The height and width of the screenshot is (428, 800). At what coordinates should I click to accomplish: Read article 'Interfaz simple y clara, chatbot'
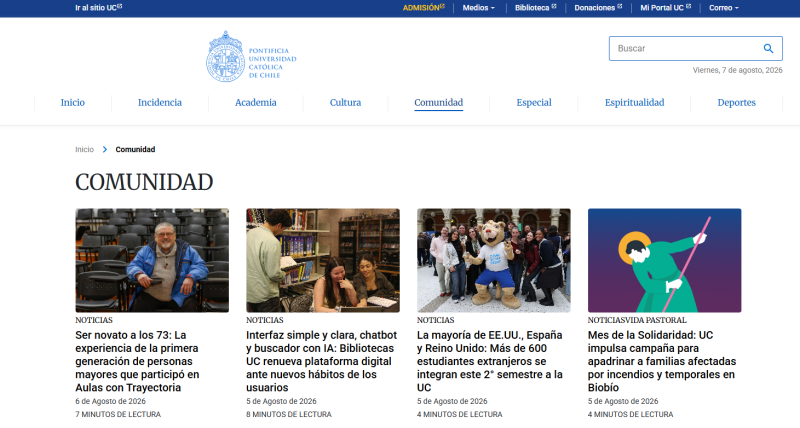(x=321, y=361)
